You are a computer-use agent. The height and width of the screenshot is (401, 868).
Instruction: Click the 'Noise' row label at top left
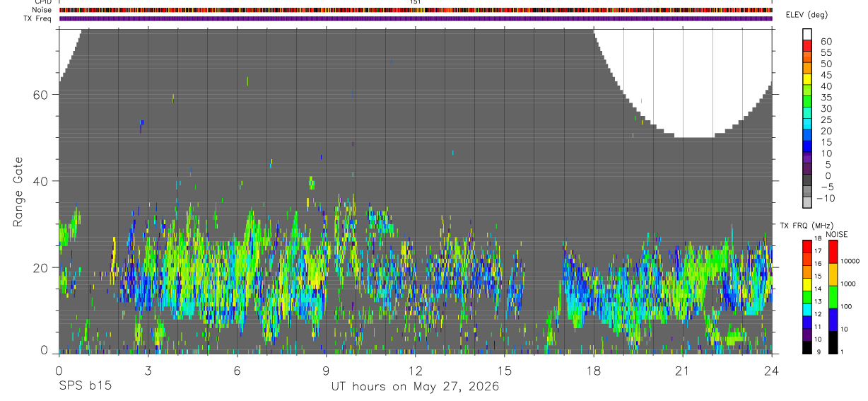42,10
